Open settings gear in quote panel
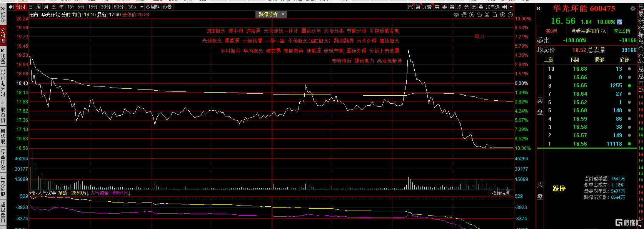The height and width of the screenshot is (229, 644). click(x=632, y=8)
